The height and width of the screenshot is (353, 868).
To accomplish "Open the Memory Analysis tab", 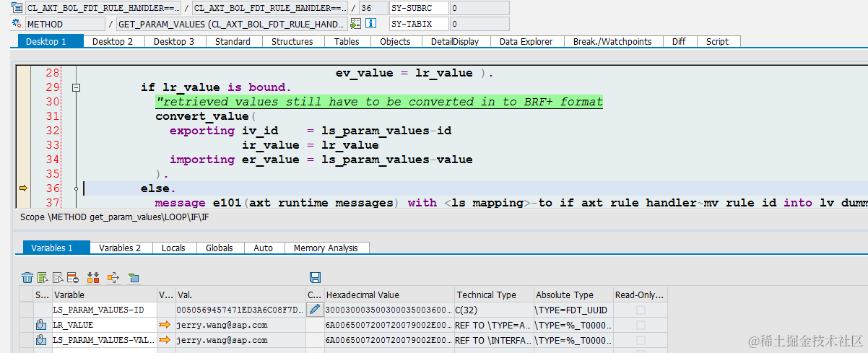I will (326, 248).
